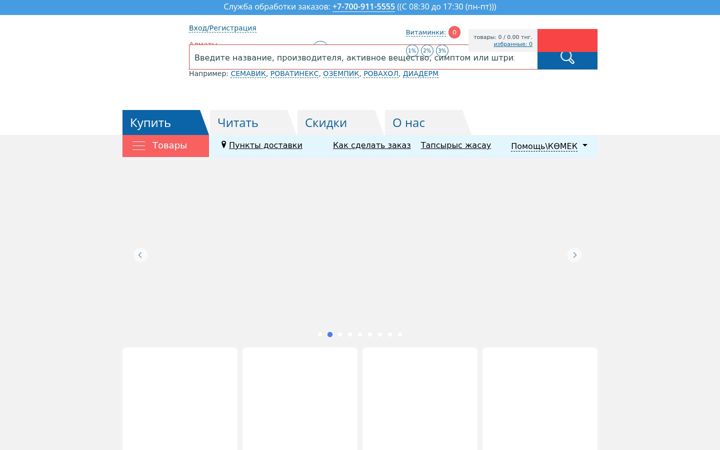Search example СЕМАВИК

[x=248, y=73]
